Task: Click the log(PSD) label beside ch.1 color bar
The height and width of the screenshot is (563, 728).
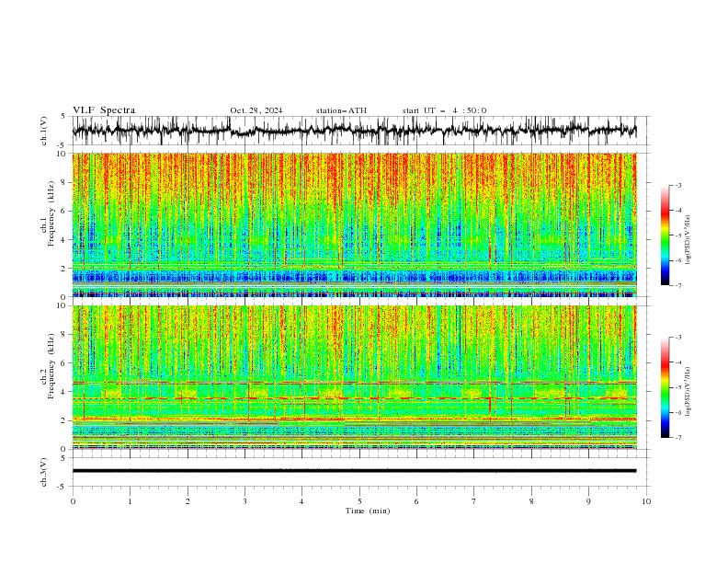Action: [688, 240]
